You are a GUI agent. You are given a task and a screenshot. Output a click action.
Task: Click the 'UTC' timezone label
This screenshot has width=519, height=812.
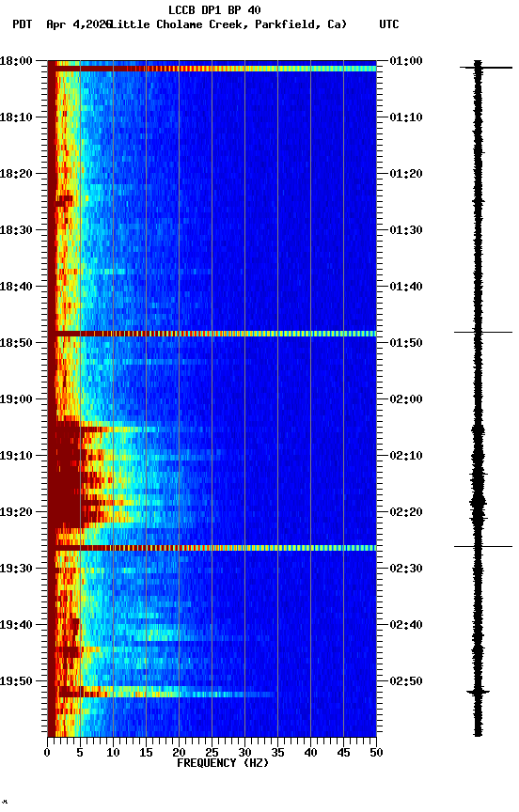[x=389, y=24]
